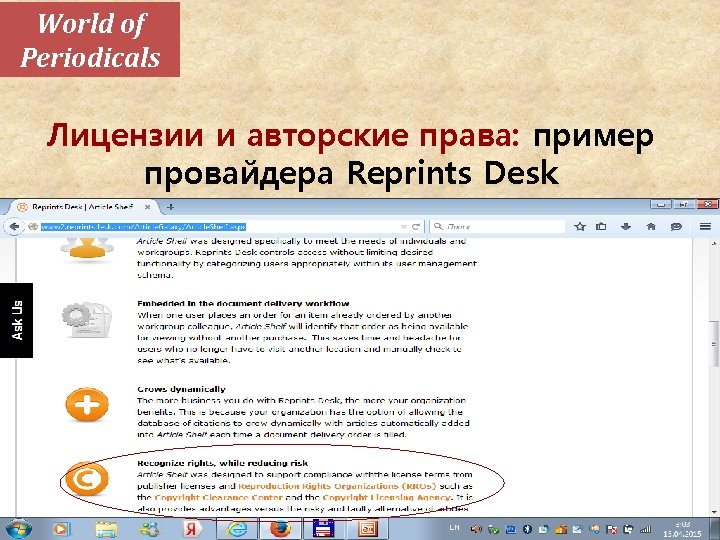
Task: Open the Downloads arrow icon
Action: [626, 226]
